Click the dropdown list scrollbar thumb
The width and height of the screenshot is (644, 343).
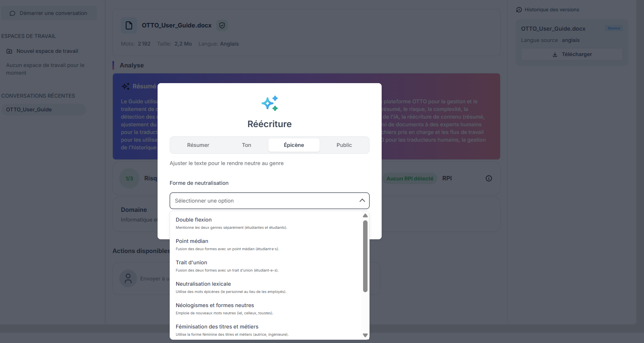click(366, 256)
